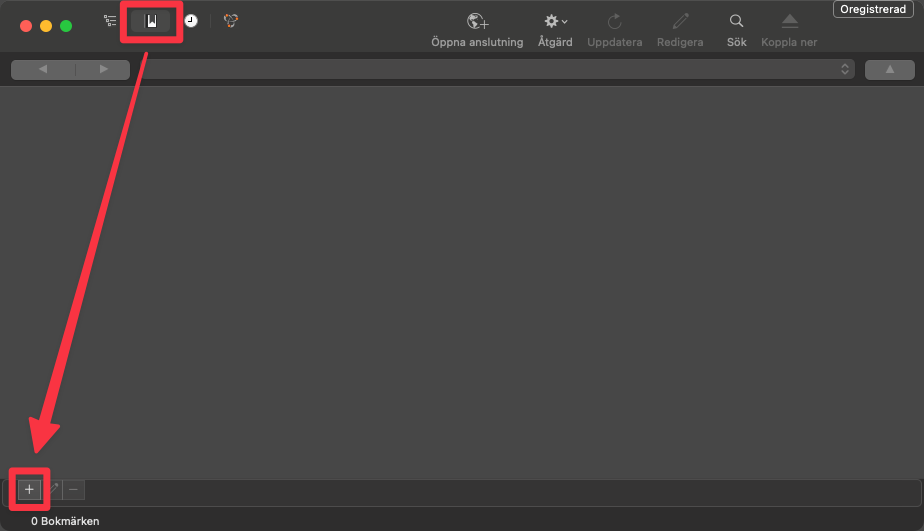The image size is (924, 531).
Task: Navigate back with the left arrow
Action: (x=42, y=69)
